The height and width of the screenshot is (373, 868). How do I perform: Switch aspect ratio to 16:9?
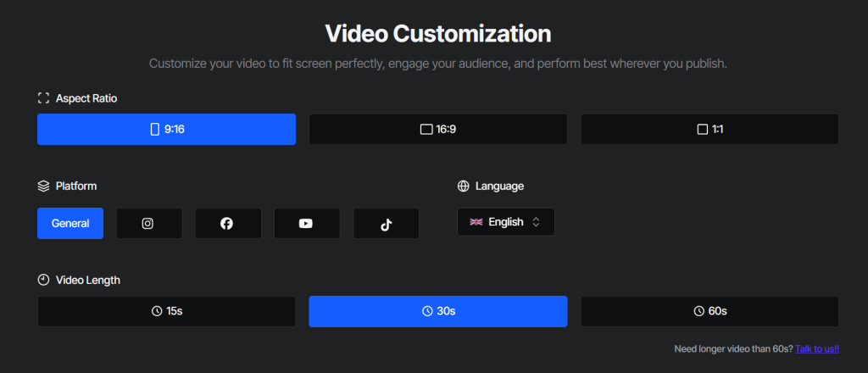(437, 129)
